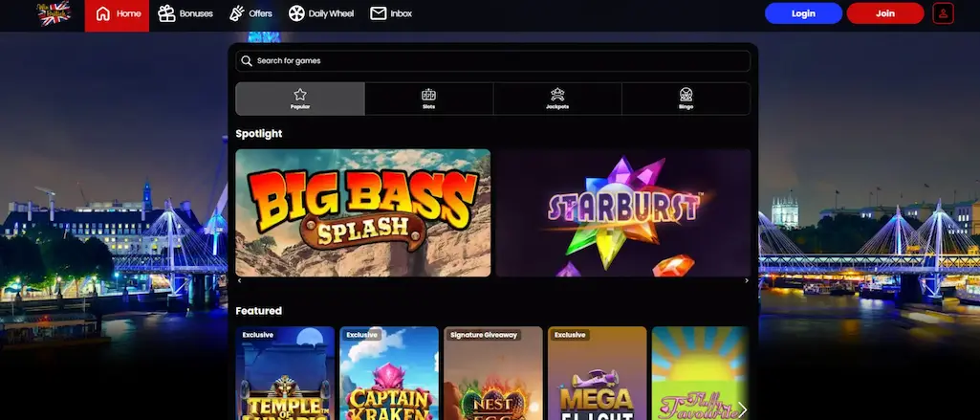Open Captain Kraken featured game
This screenshot has width=980, height=420.
[389, 373]
